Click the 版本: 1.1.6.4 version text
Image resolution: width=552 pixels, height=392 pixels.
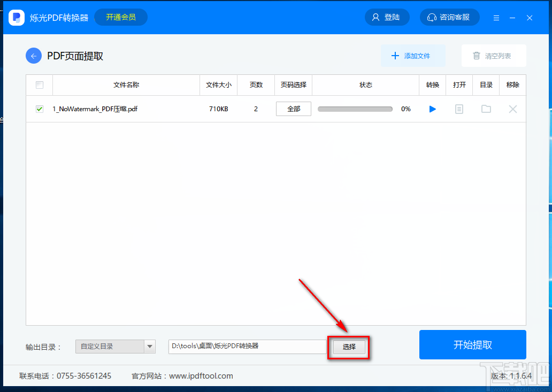coord(511,376)
